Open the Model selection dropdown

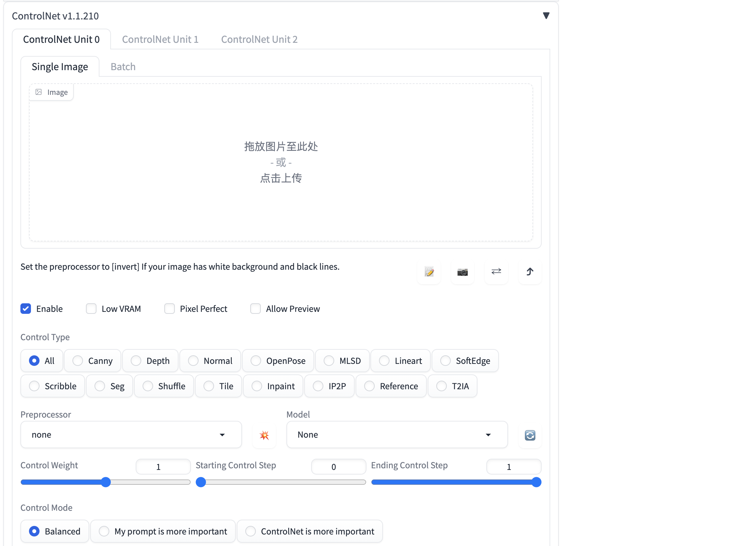tap(396, 435)
